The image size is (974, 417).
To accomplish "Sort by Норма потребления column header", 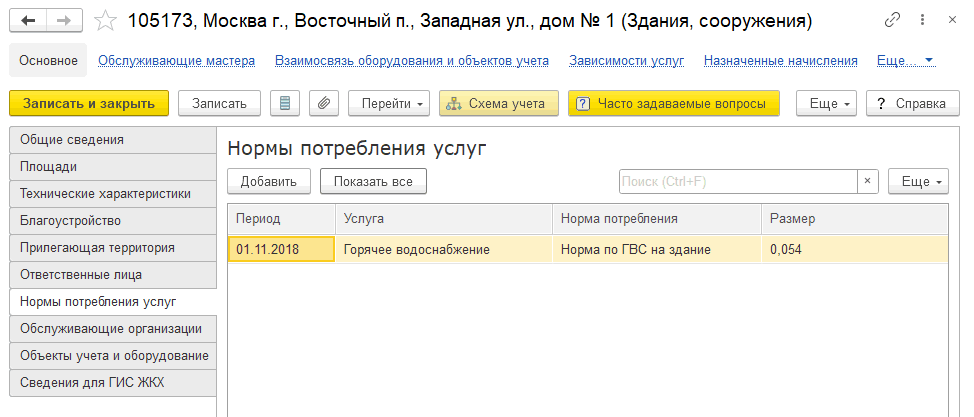I will [657, 219].
